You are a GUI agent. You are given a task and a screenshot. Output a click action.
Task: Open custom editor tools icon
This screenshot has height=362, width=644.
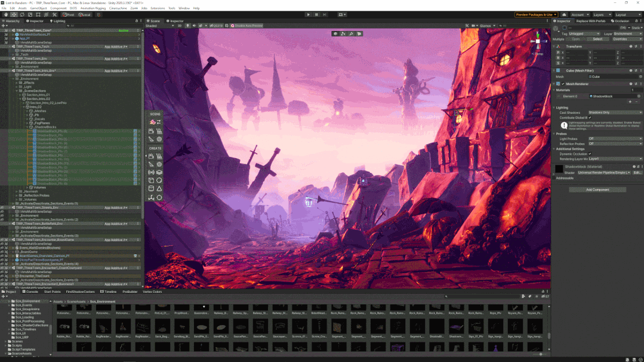[54, 15]
